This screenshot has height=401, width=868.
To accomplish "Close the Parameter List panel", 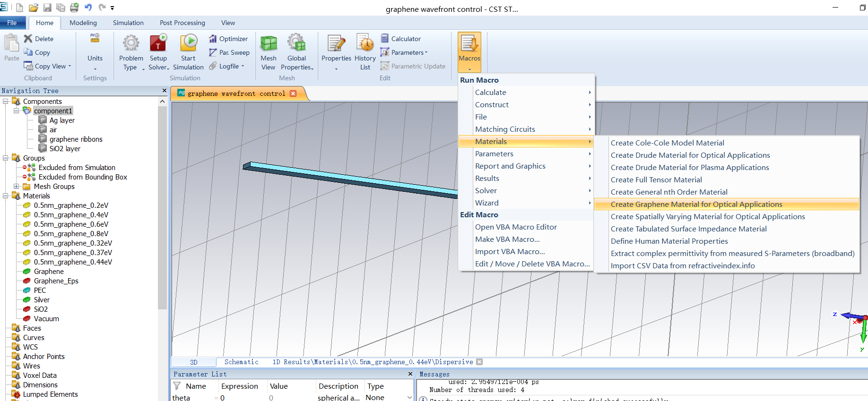I will pos(410,374).
